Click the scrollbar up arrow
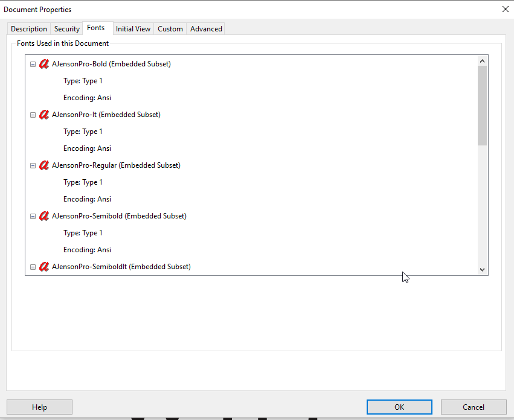The image size is (514, 420). 482,60
